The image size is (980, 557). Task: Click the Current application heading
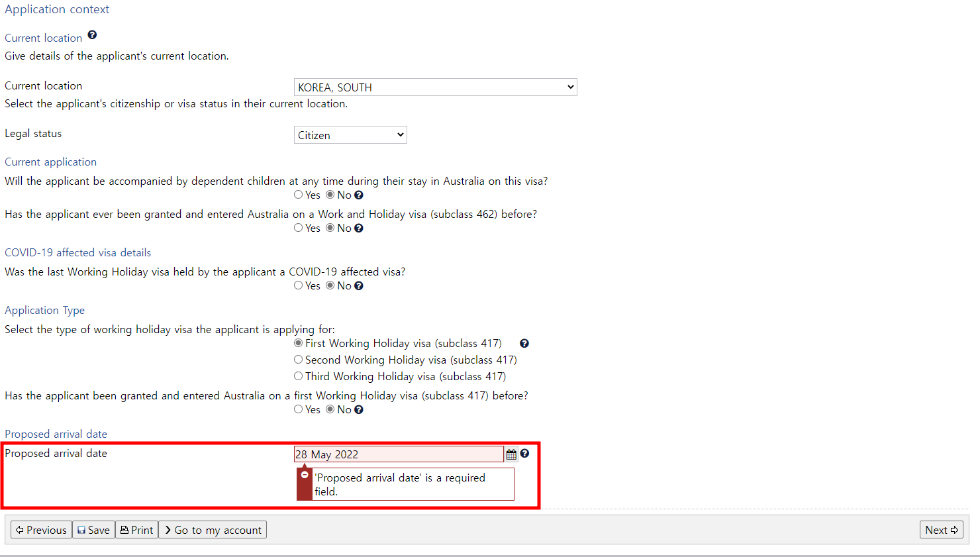point(51,162)
